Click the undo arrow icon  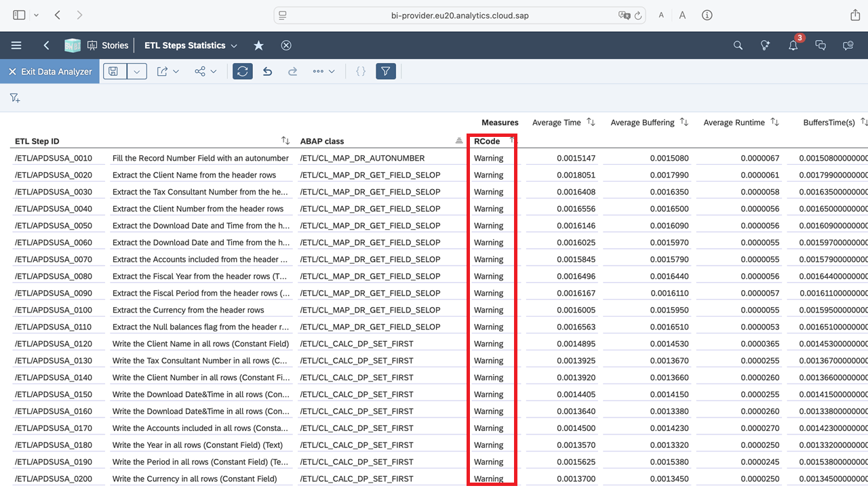[267, 71]
